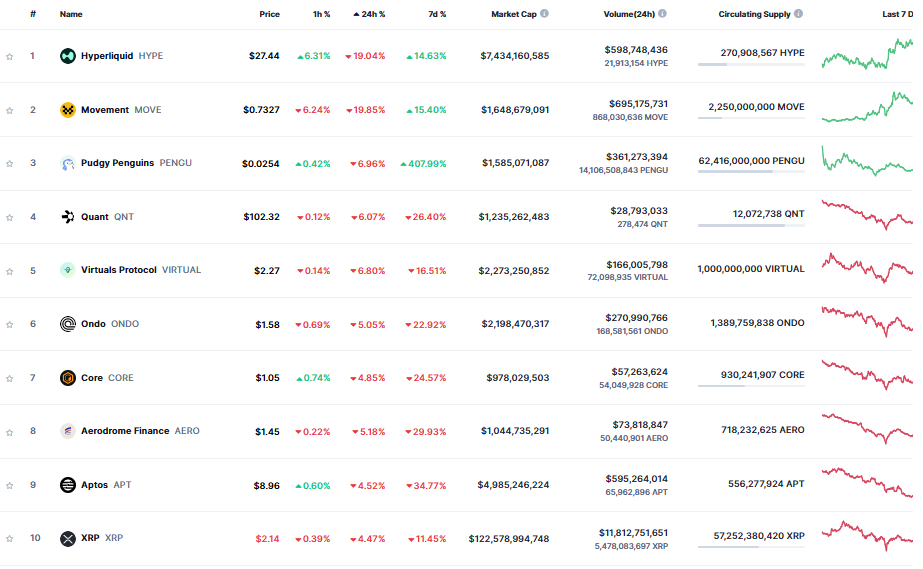Open the Quant QNT coin page
The image size is (923, 569).
pyautogui.click(x=108, y=217)
